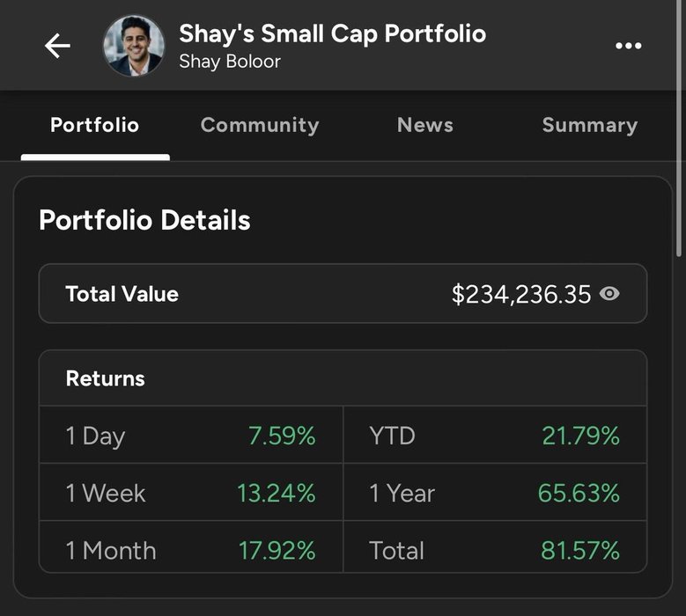Viewport: 686px width, 616px height.
Task: Select the 1 Year 65.63% return
Action: (x=495, y=492)
